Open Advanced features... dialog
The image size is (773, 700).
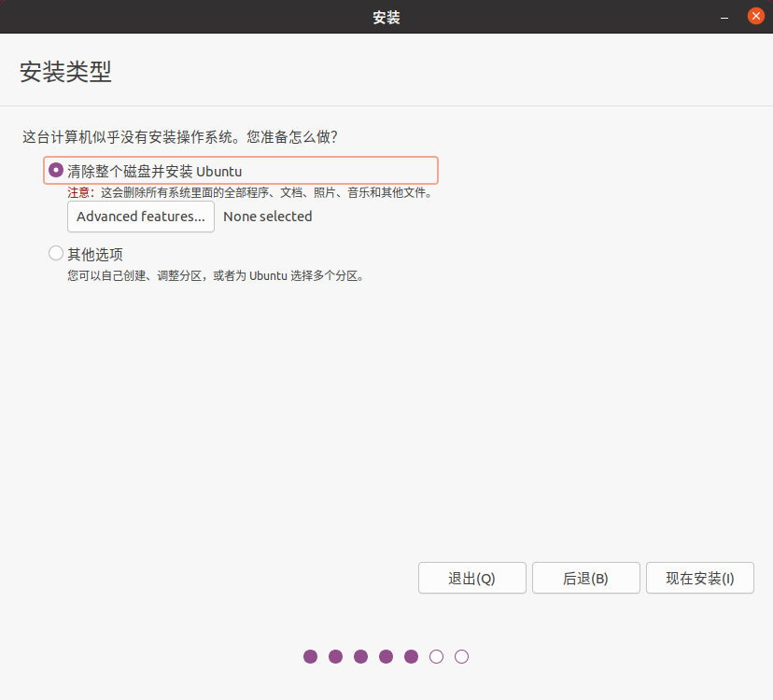[x=141, y=217]
